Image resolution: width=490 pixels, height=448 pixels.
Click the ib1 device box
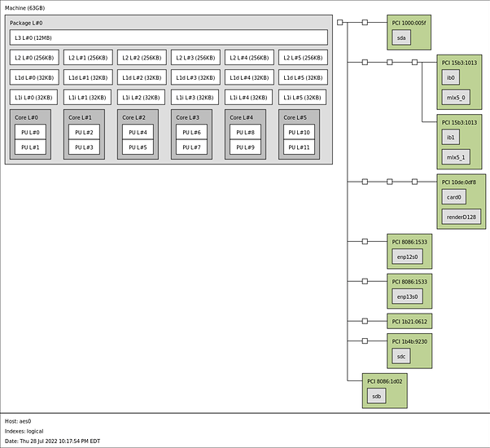[x=451, y=137]
